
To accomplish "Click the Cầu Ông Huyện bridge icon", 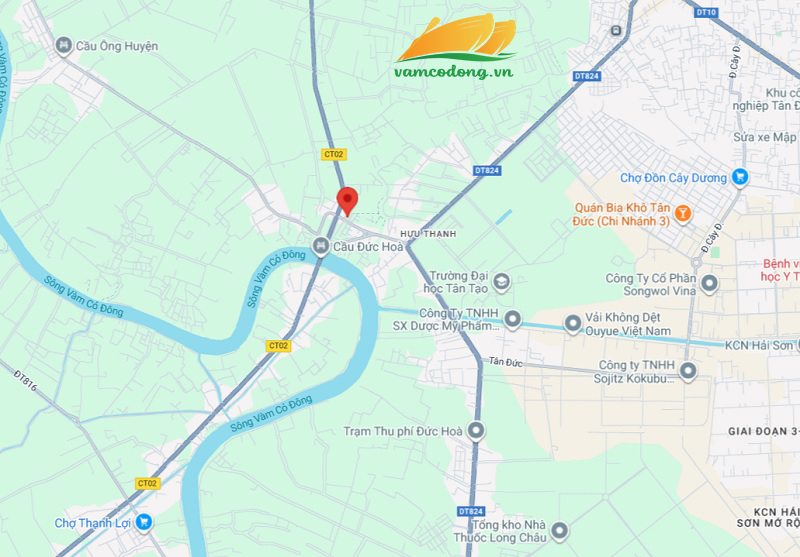I will pos(63,46).
